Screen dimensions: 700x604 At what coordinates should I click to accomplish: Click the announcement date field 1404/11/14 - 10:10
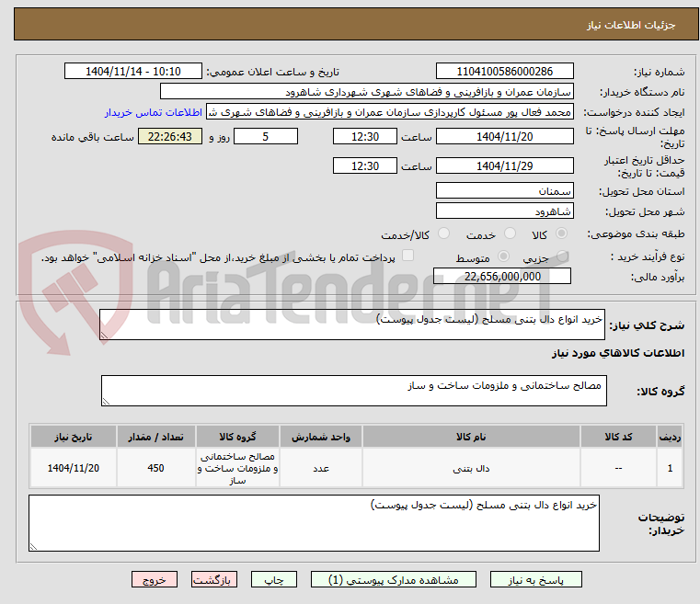(133, 72)
